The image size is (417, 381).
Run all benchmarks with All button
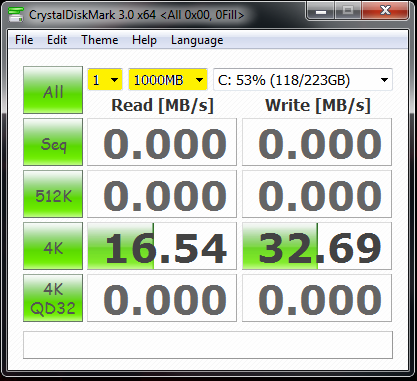click(53, 90)
